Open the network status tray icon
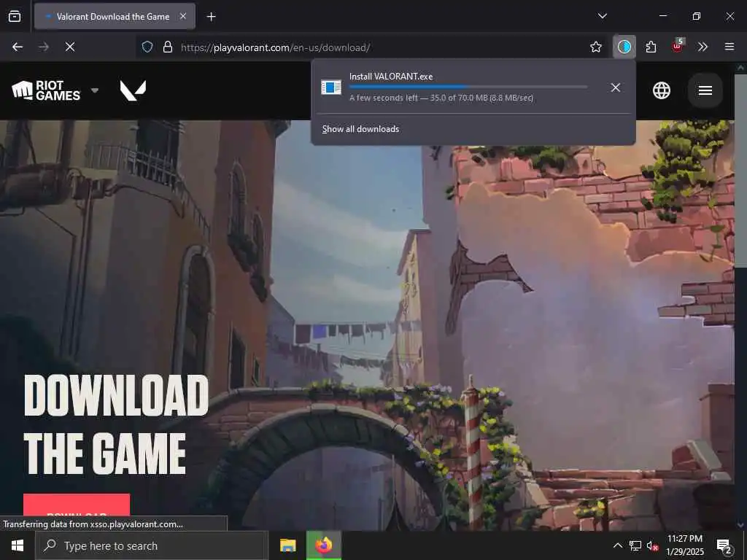Viewport: 747px width, 560px height. (x=635, y=545)
